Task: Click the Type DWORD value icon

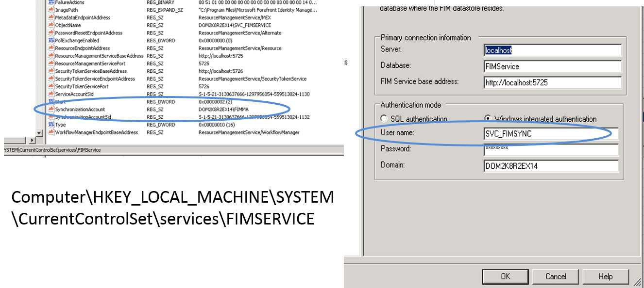Action: 51,125
